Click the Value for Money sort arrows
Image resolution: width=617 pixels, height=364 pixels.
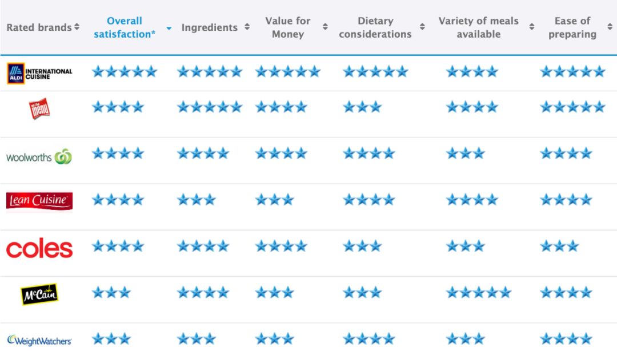point(325,27)
